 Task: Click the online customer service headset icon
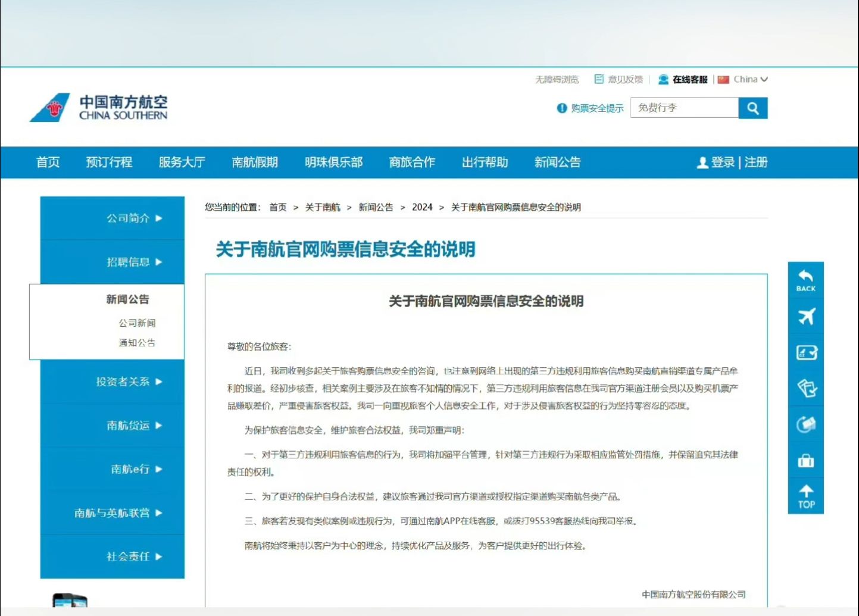[x=663, y=79]
